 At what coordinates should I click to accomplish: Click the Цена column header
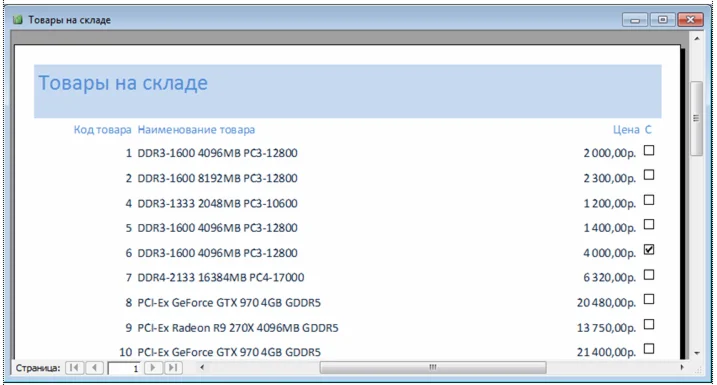coord(626,130)
